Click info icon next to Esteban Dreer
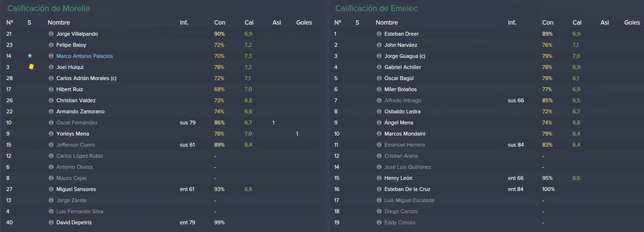644x232 pixels. tap(379, 34)
